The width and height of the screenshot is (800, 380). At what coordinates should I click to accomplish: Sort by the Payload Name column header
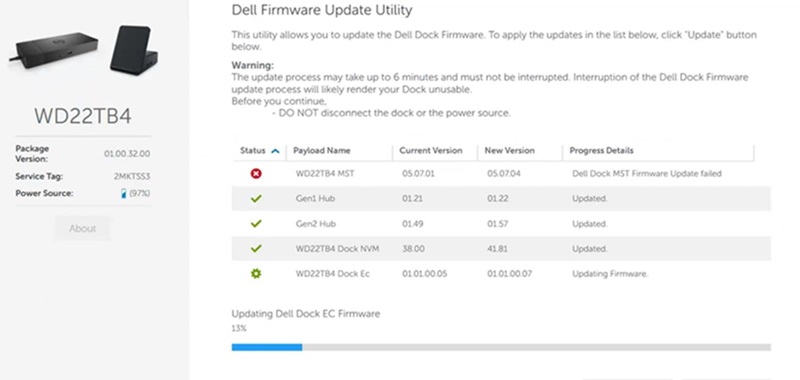(321, 150)
